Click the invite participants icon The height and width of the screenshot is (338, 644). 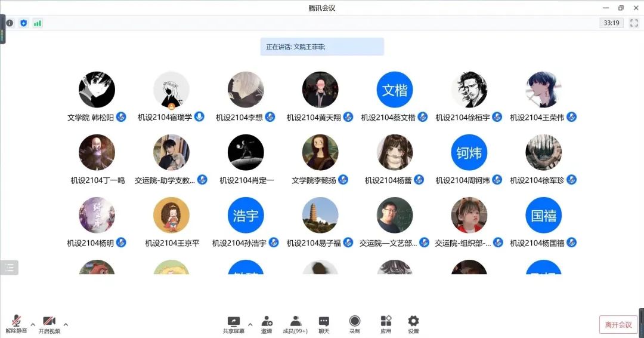coord(267,324)
